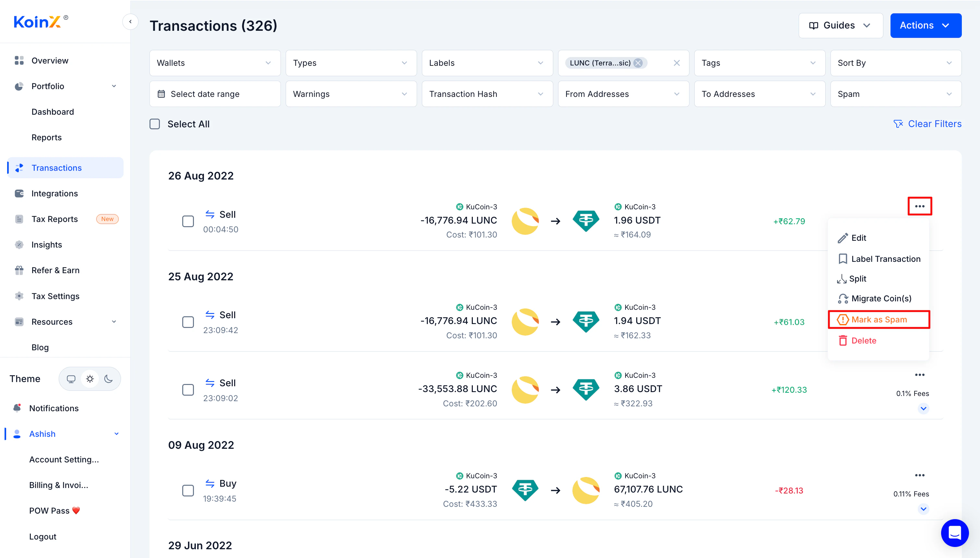This screenshot has width=980, height=558.
Task: Choose Mark as Spam from menu
Action: click(x=878, y=319)
